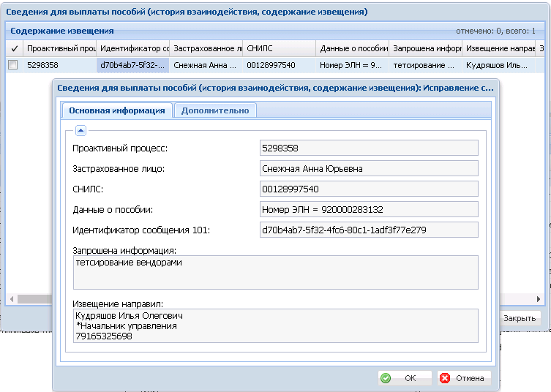
Task: Click the Закрыть button
Action: click(x=520, y=318)
